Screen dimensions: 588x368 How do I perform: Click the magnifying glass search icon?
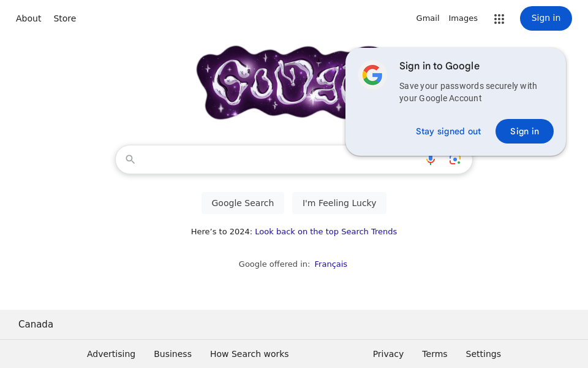pos(130,159)
